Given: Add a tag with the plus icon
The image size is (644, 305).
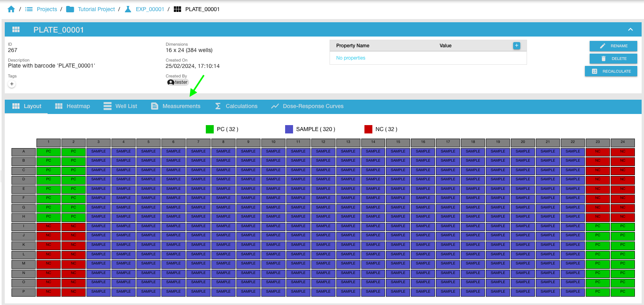Looking at the screenshot, I should click(x=12, y=84).
